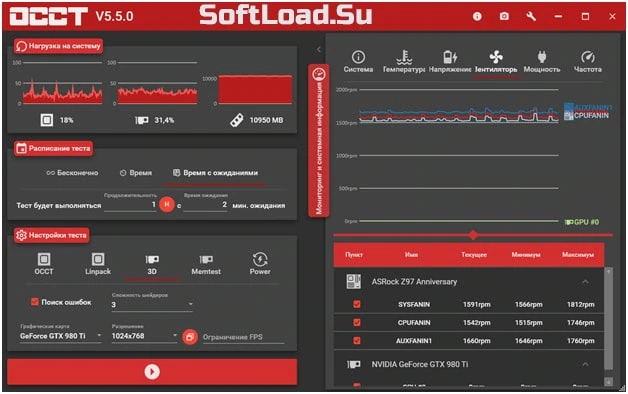Select the 1591rpm current value
Viewport: 628px width, 394px height.
tap(477, 304)
